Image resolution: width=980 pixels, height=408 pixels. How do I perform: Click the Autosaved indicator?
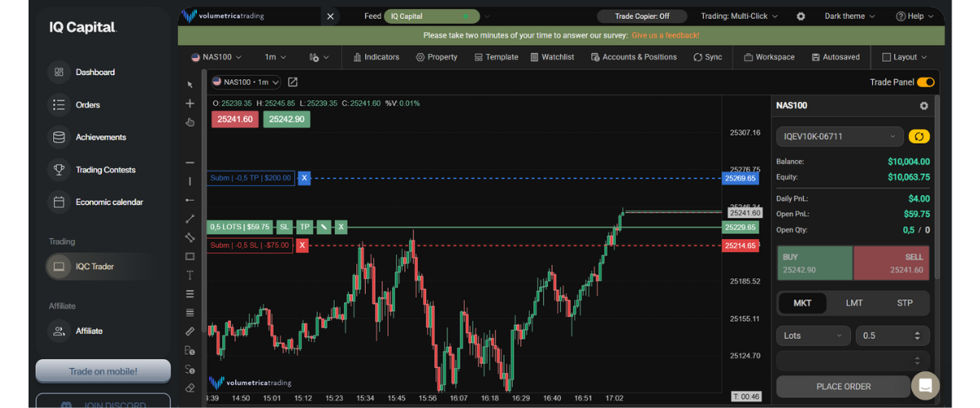[x=835, y=57]
